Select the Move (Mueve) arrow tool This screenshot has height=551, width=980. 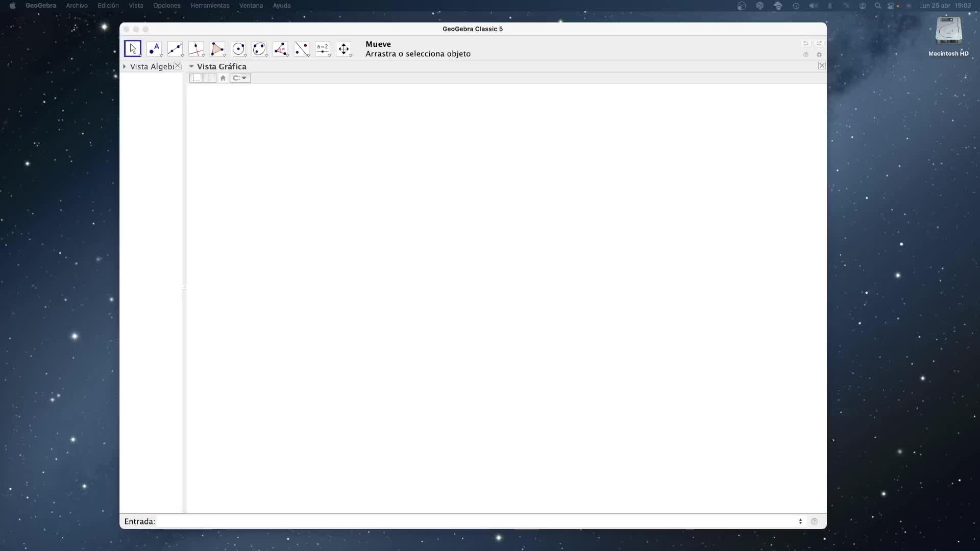tap(133, 49)
